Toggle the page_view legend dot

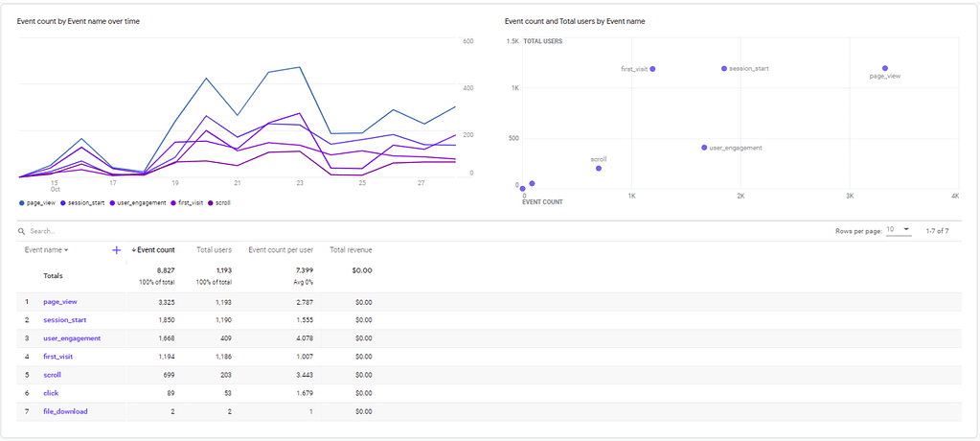(22, 202)
